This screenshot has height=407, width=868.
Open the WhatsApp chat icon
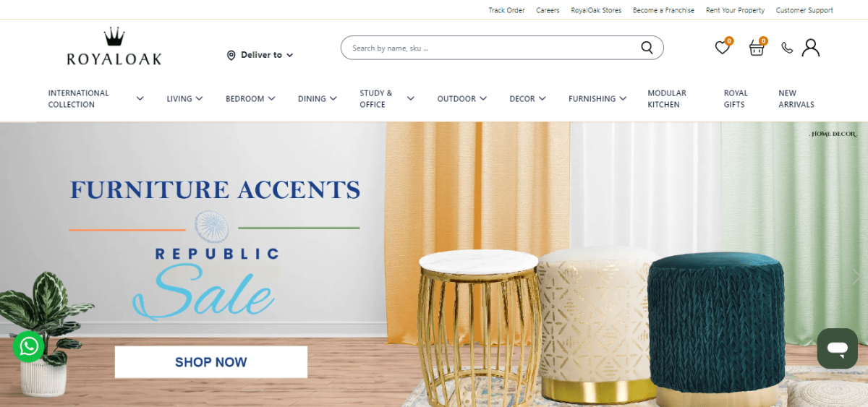pos(29,346)
